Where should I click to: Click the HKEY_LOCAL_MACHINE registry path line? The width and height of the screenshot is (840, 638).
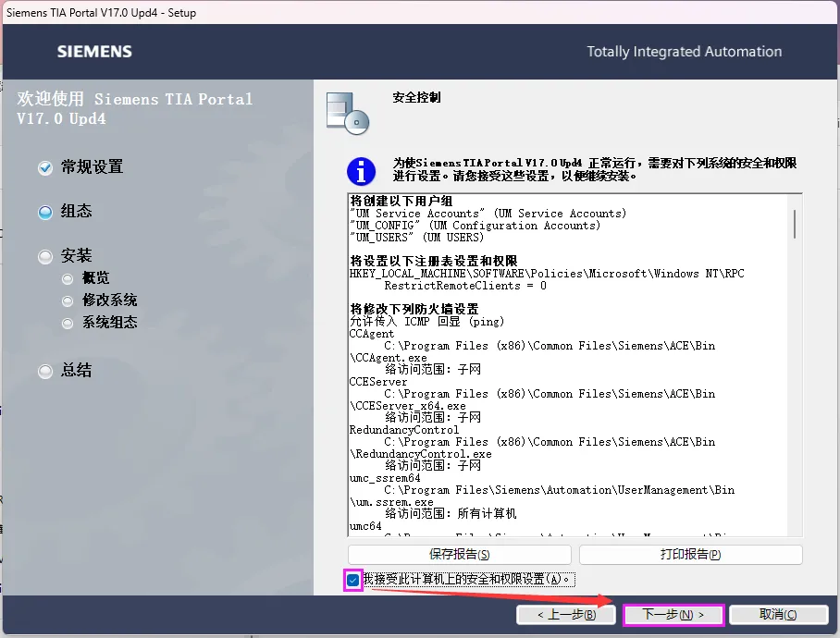pos(547,274)
